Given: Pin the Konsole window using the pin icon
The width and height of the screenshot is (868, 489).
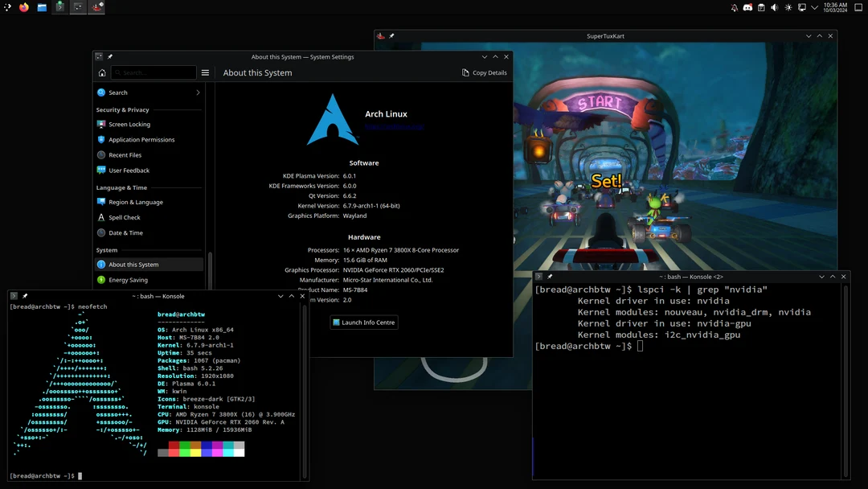Looking at the screenshot, I should pos(24,295).
